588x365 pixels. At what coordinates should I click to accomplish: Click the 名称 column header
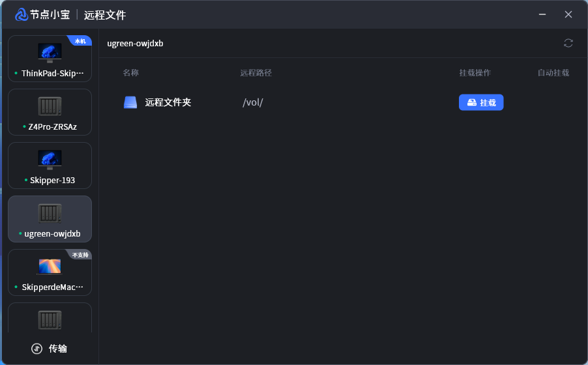(130, 73)
